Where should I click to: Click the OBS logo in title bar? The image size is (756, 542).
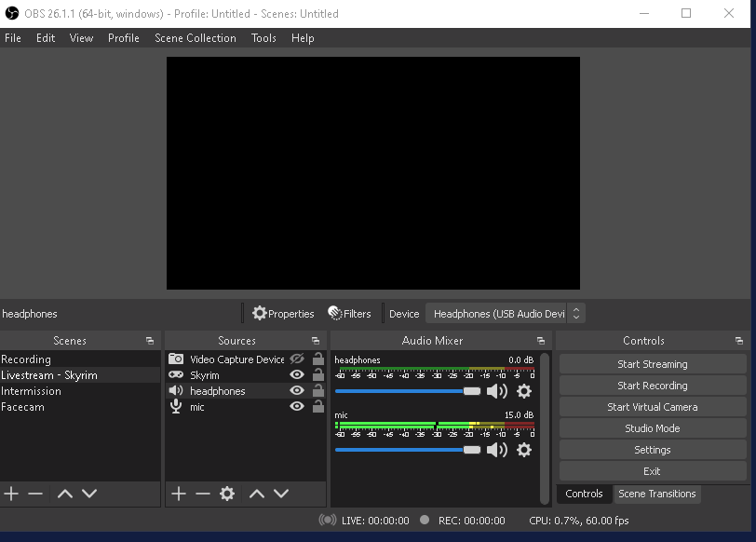(x=11, y=13)
